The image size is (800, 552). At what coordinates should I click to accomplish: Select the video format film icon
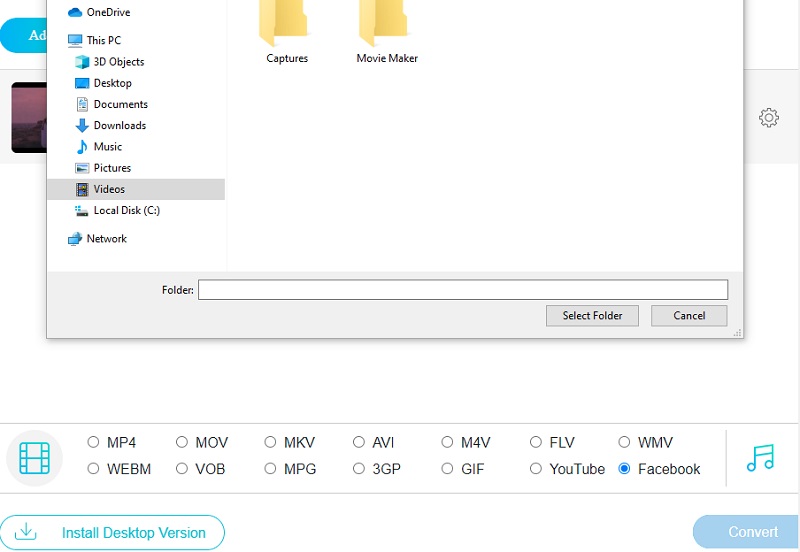34,458
